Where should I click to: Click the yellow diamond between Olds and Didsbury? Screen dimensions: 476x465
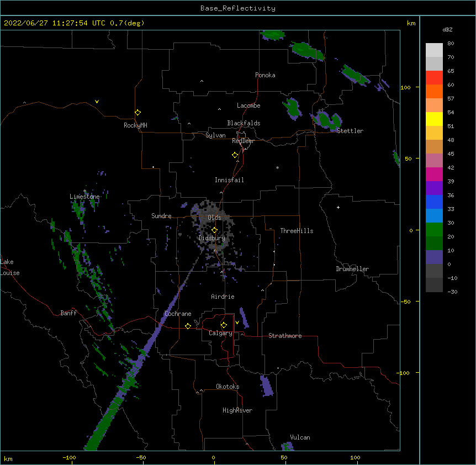click(214, 230)
